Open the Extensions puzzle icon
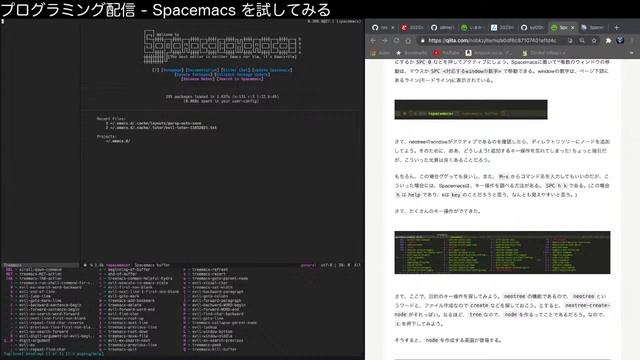The width and height of the screenshot is (640, 360). coord(608,41)
